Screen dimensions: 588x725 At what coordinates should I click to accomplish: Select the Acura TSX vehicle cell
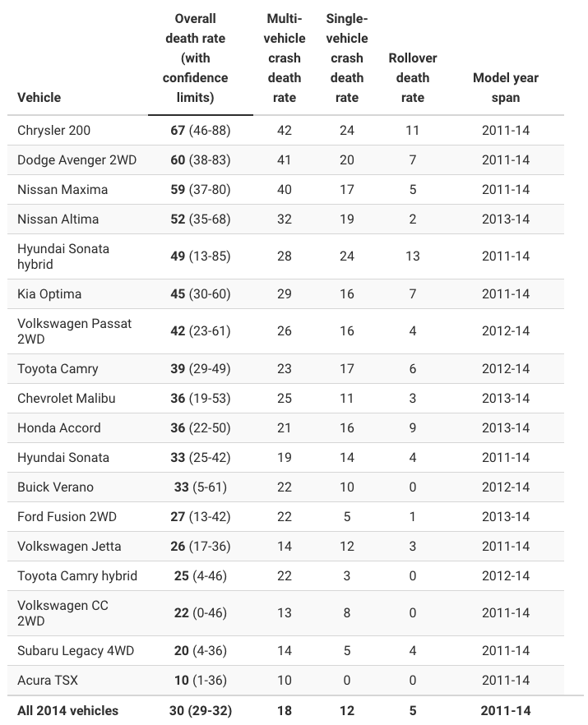[48, 680]
